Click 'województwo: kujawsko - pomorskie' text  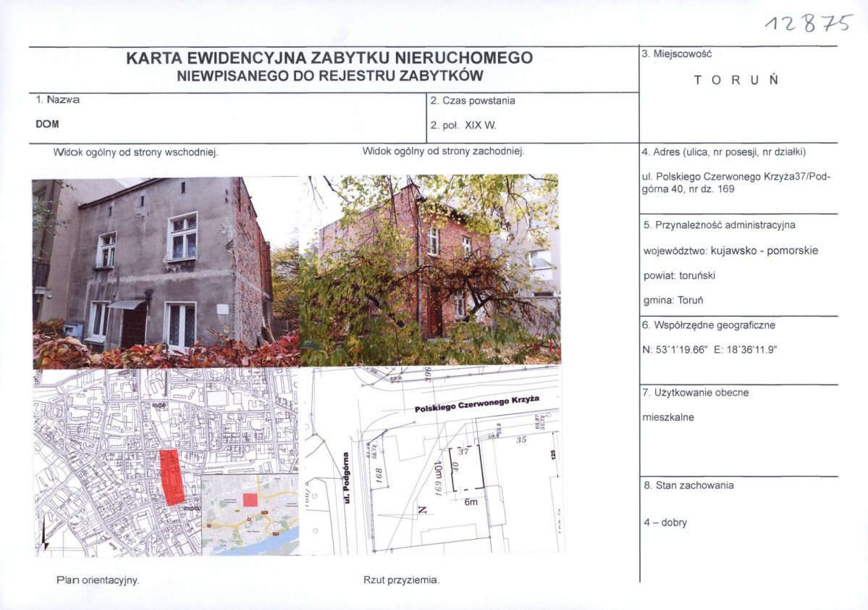pyautogui.click(x=730, y=251)
